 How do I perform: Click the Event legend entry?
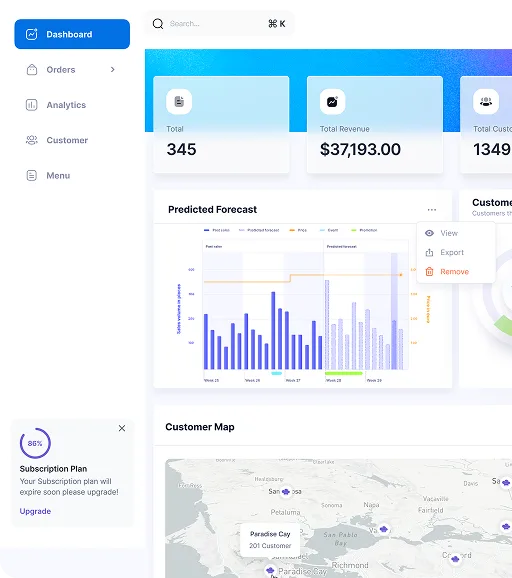329,230
